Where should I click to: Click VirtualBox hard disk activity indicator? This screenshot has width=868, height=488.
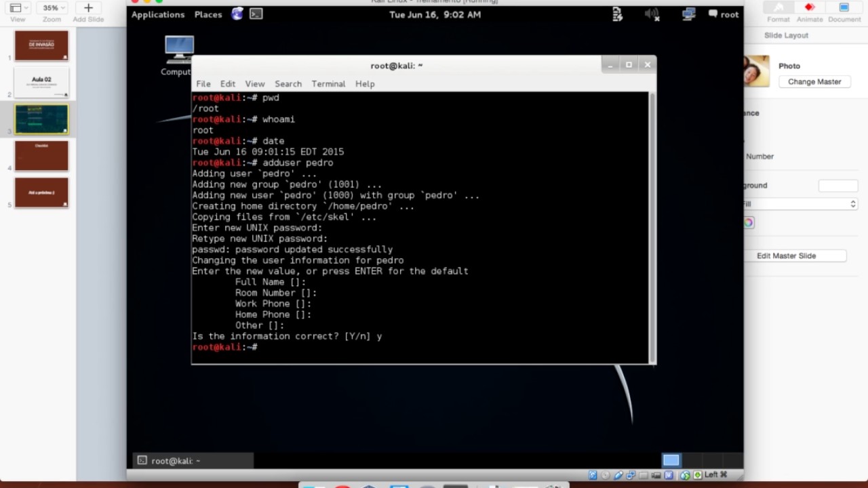593,475
